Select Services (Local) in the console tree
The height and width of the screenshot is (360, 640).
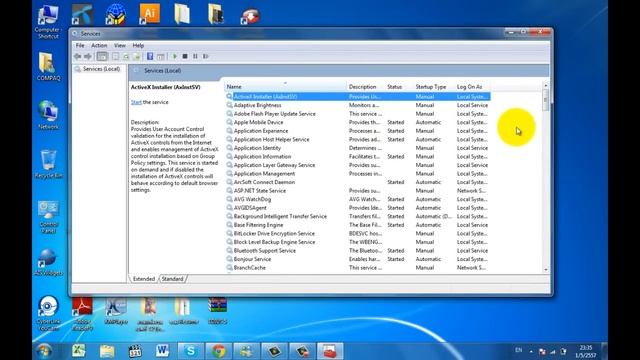click(x=101, y=69)
